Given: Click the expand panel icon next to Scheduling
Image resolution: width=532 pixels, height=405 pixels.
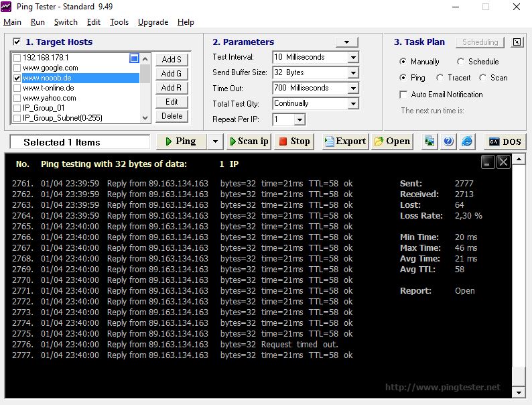Looking at the screenshot, I should tap(517, 42).
